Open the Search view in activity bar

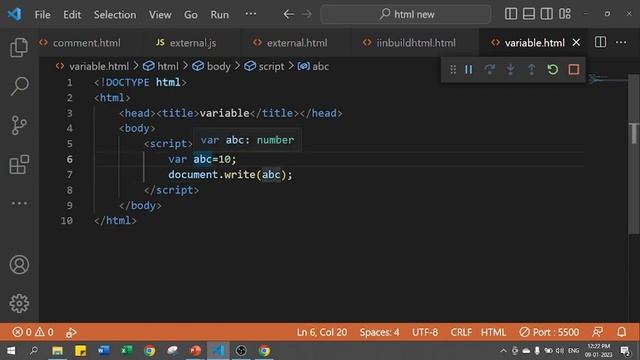coord(19,86)
